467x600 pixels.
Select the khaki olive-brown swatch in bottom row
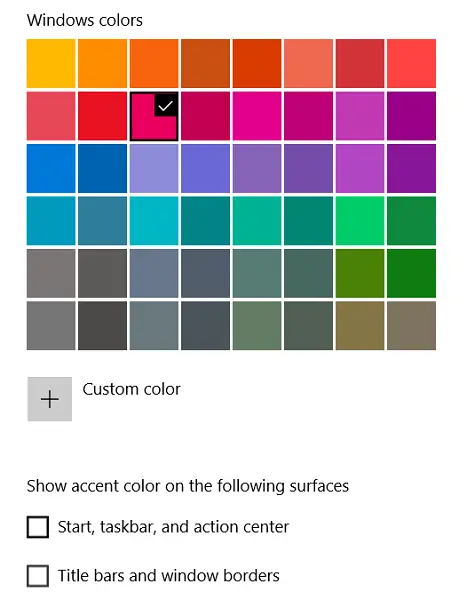pos(360,326)
